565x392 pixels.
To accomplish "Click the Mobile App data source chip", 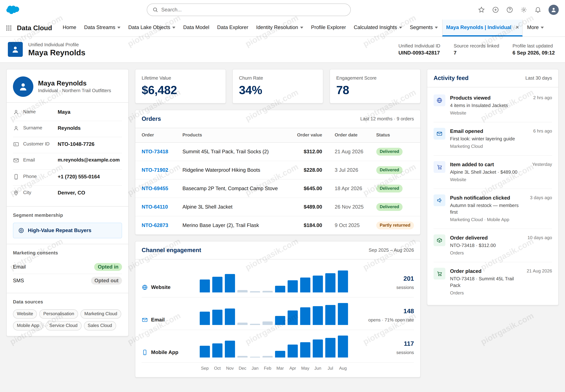I will [28, 326].
